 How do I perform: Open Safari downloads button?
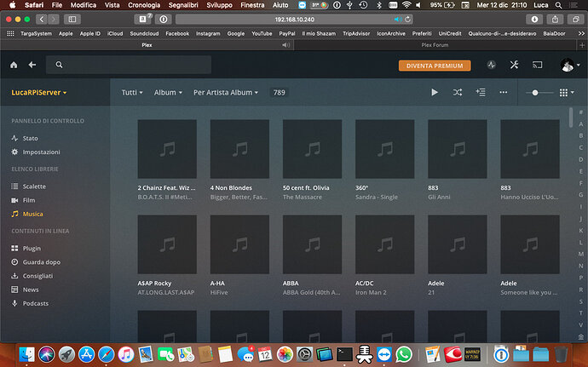[534, 19]
